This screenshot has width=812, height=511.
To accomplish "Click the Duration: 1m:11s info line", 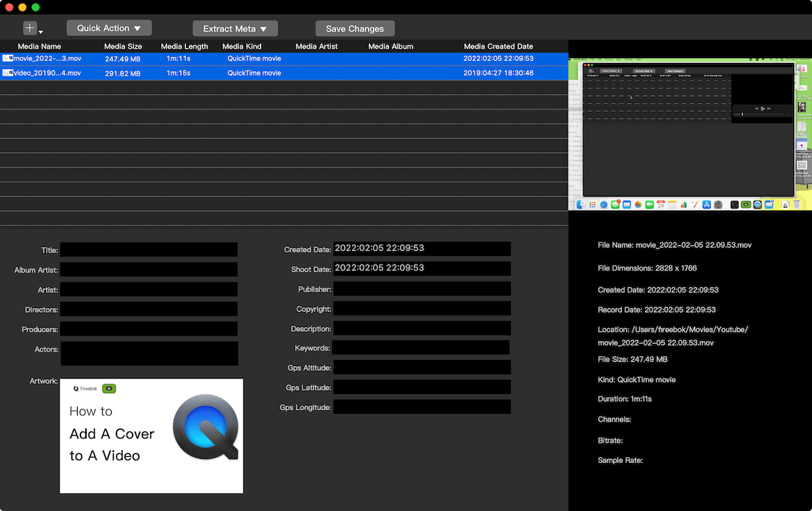I will (625, 399).
